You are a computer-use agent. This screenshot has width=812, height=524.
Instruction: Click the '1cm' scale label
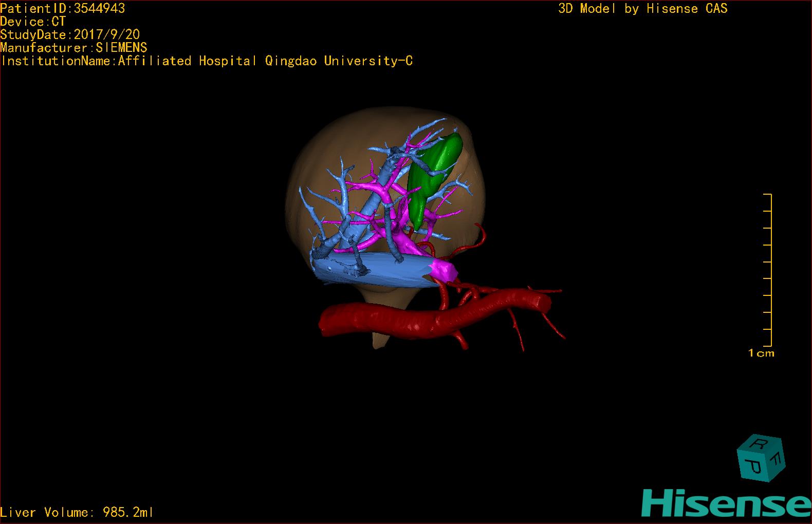pyautogui.click(x=761, y=353)
